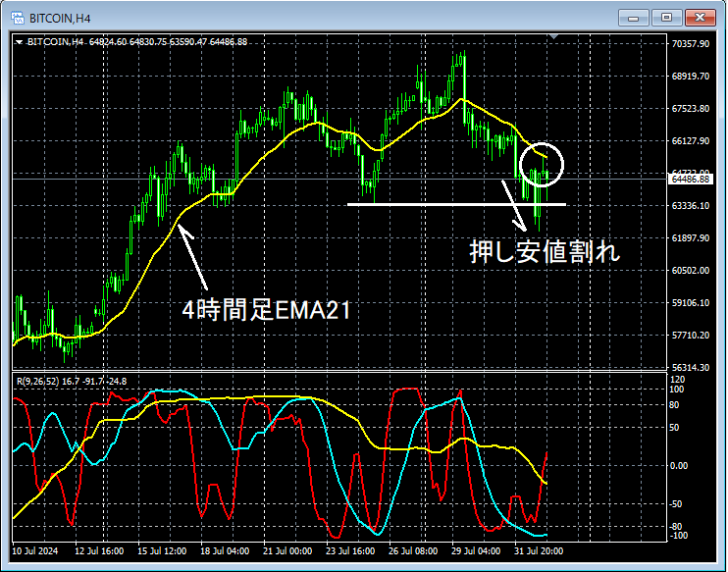Click the 10 Jul 2024 date label

35,551
